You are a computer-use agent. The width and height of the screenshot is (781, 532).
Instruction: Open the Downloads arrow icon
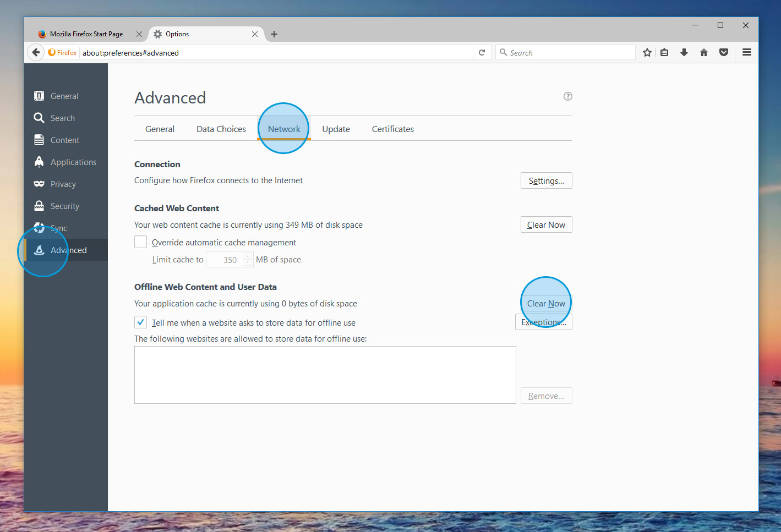tap(684, 53)
